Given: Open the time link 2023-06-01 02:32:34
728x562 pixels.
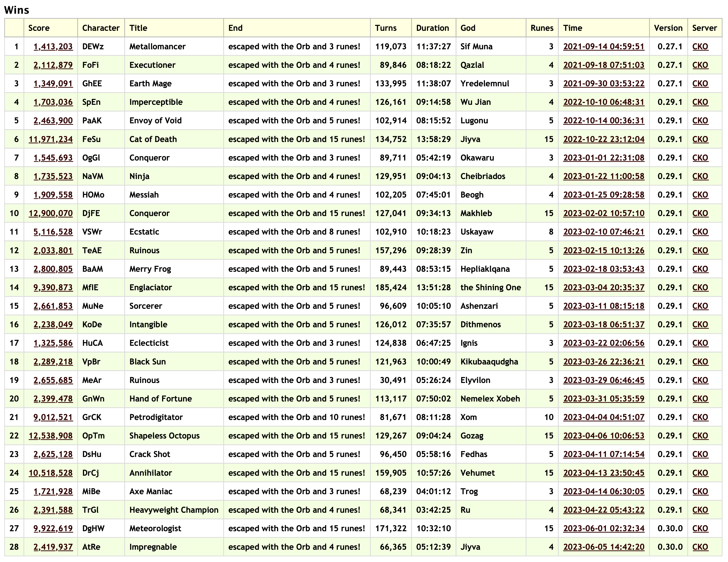Looking at the screenshot, I should [604, 528].
